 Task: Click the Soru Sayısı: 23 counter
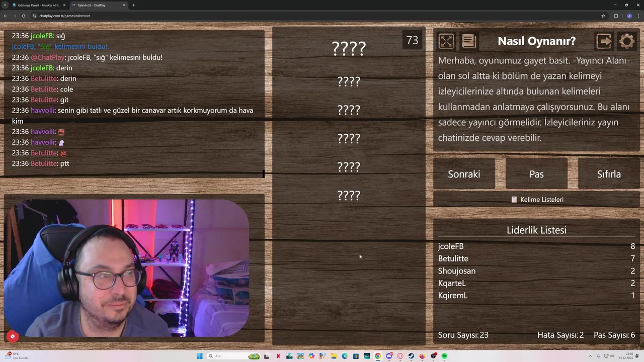(x=463, y=335)
